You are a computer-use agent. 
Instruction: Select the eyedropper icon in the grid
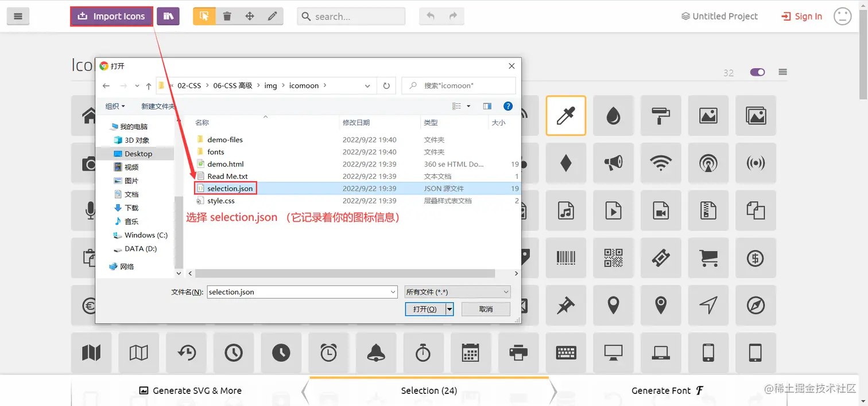point(566,115)
